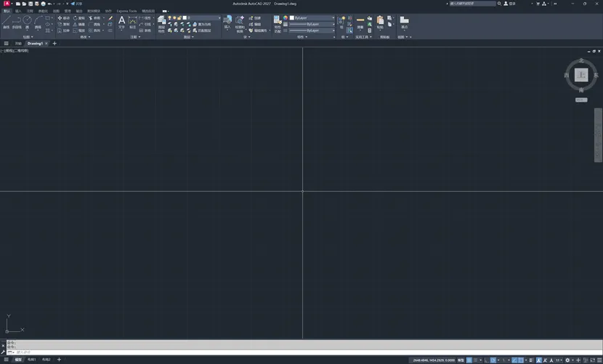This screenshot has height=364, width=603.
Task: Open the AutoCAD application menu logo
Action: click(7, 4)
